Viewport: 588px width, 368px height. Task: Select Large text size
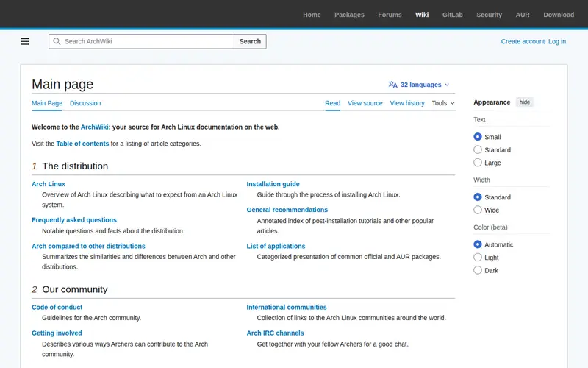(x=477, y=162)
